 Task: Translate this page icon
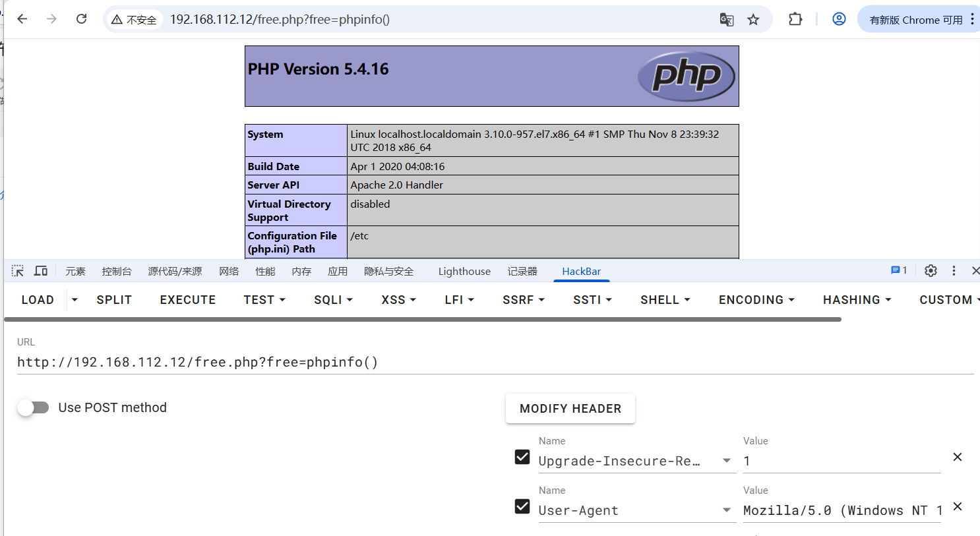click(x=727, y=20)
